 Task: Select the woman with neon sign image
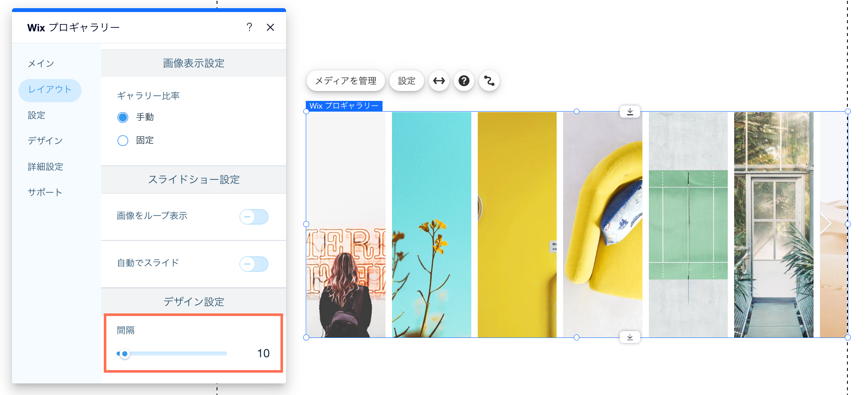click(x=346, y=225)
